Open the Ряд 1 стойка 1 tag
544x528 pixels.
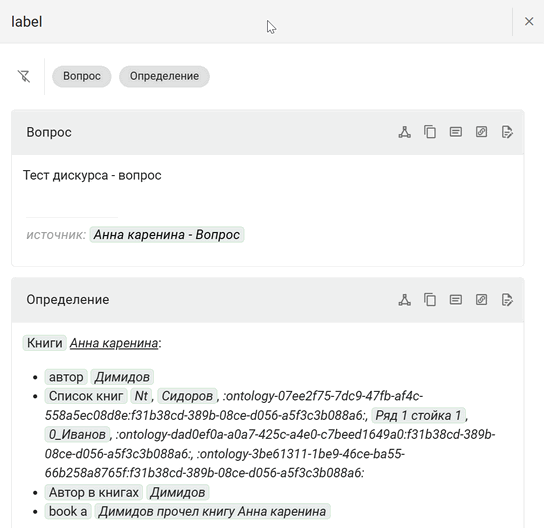[418, 415]
